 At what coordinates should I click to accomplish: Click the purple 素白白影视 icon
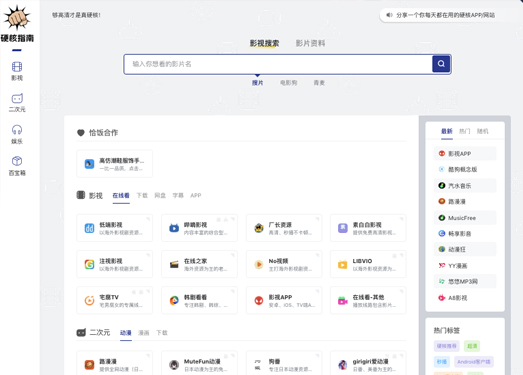click(x=343, y=228)
